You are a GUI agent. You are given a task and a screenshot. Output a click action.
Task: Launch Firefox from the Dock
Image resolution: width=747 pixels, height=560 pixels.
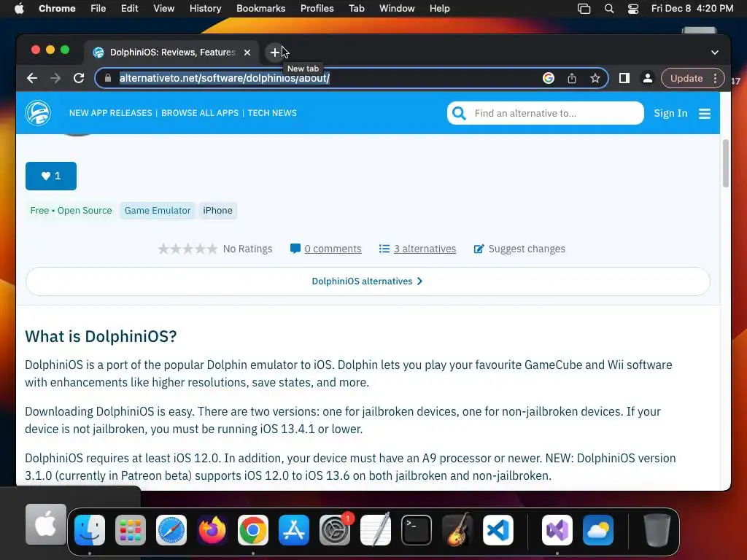[212, 530]
